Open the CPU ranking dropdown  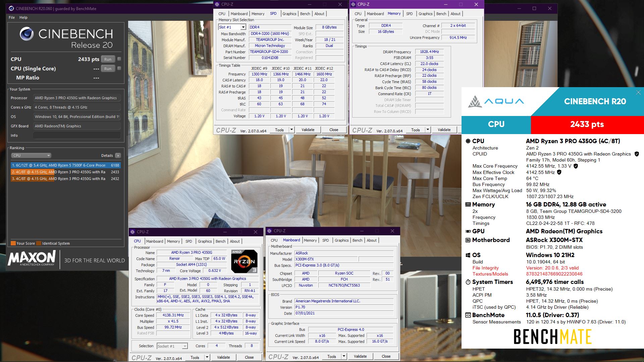tap(31, 156)
